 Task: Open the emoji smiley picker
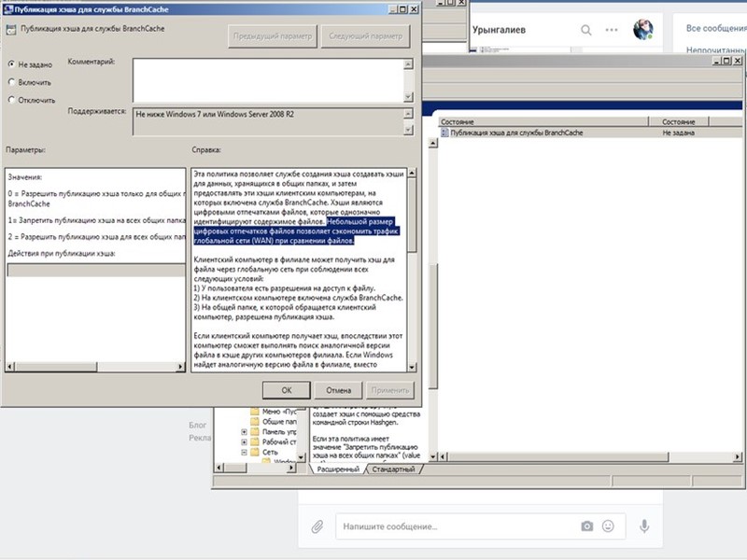pos(608,526)
